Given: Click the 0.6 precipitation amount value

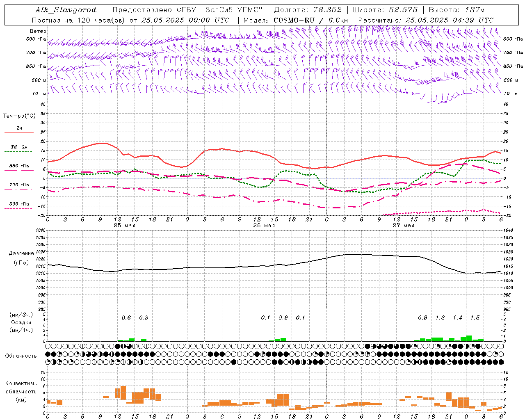Looking at the screenshot, I should coord(126,318).
